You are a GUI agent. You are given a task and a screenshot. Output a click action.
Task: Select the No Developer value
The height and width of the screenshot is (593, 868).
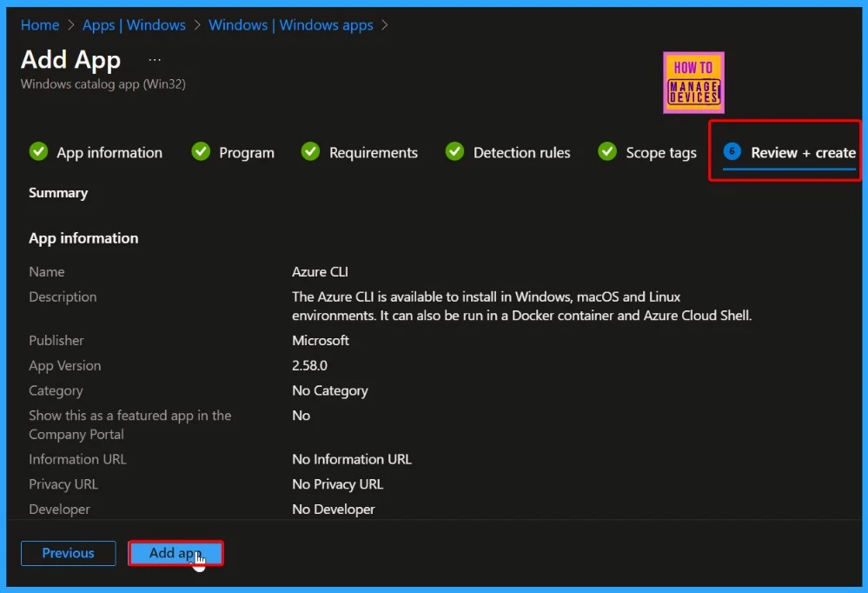point(334,510)
